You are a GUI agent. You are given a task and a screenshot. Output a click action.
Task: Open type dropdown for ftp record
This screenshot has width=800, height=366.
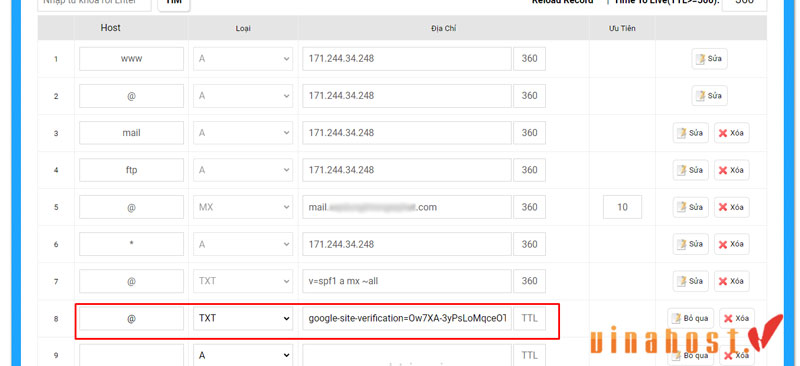(243, 170)
